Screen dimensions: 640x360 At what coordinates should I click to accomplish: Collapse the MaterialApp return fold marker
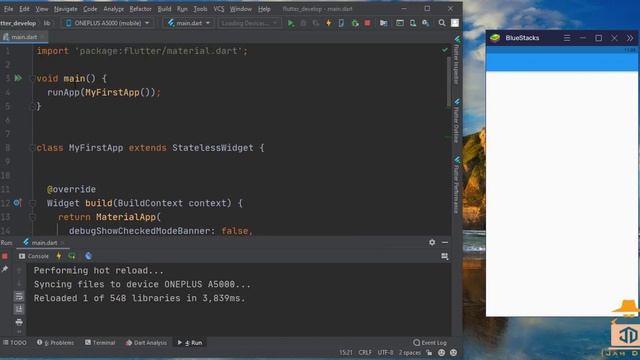coord(33,217)
